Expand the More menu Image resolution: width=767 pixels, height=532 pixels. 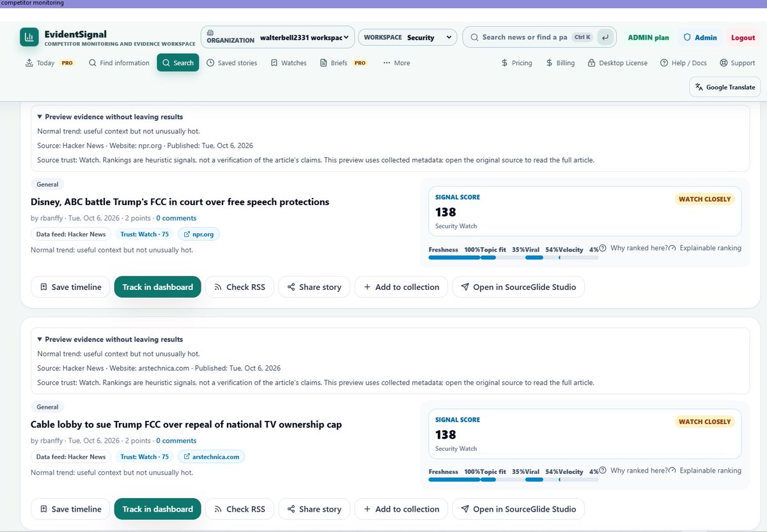click(x=396, y=63)
